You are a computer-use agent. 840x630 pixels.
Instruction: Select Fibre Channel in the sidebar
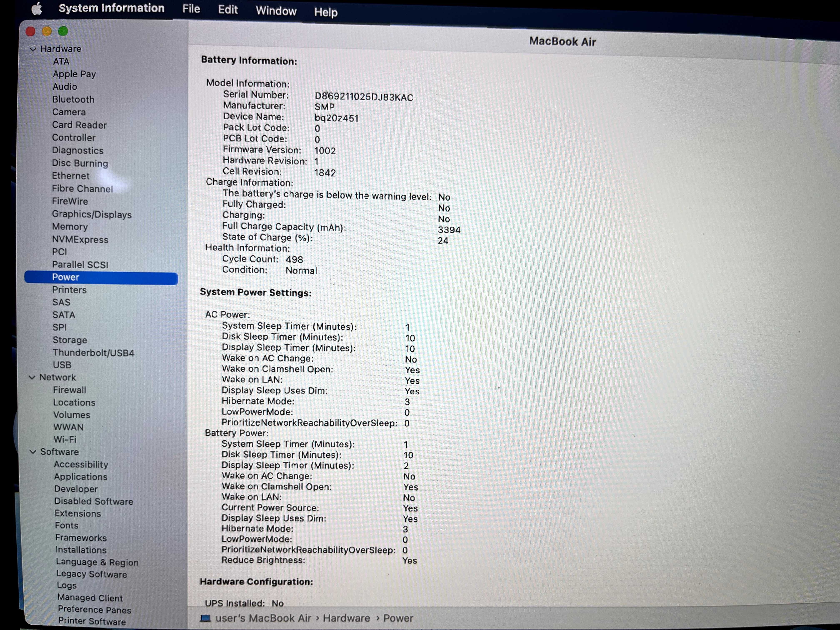coord(82,189)
